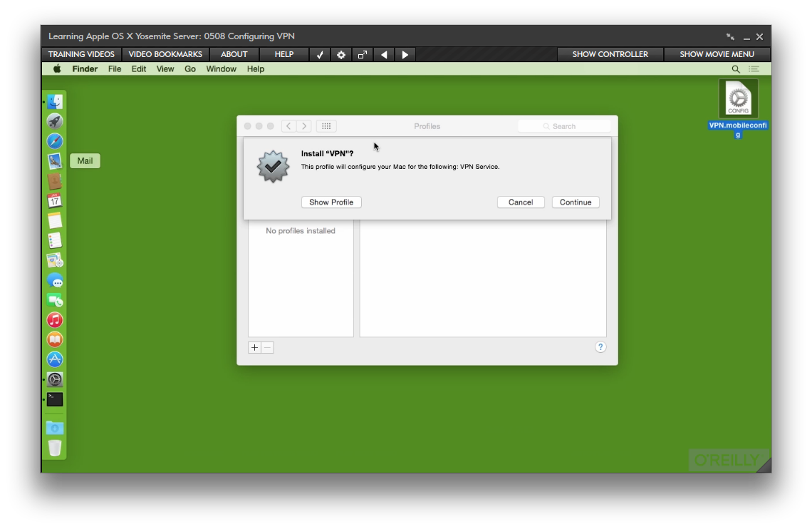The height and width of the screenshot is (529, 812).
Task: Open the Window menu
Action: [x=221, y=69]
